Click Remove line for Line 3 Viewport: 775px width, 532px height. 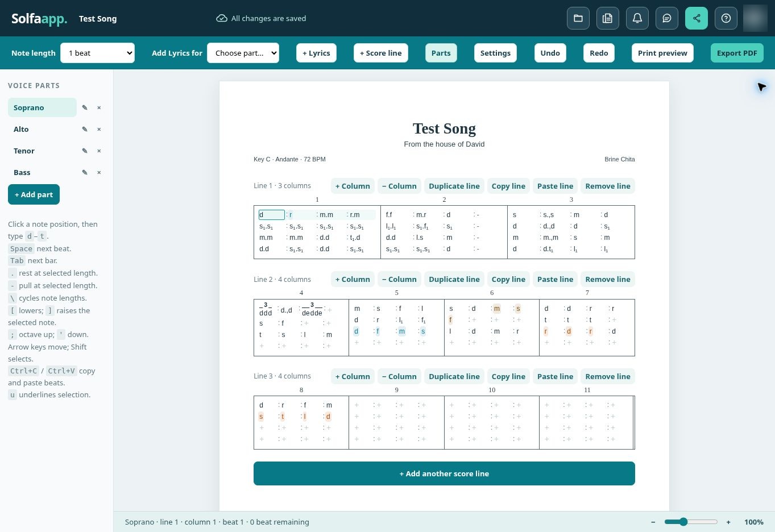tap(608, 376)
